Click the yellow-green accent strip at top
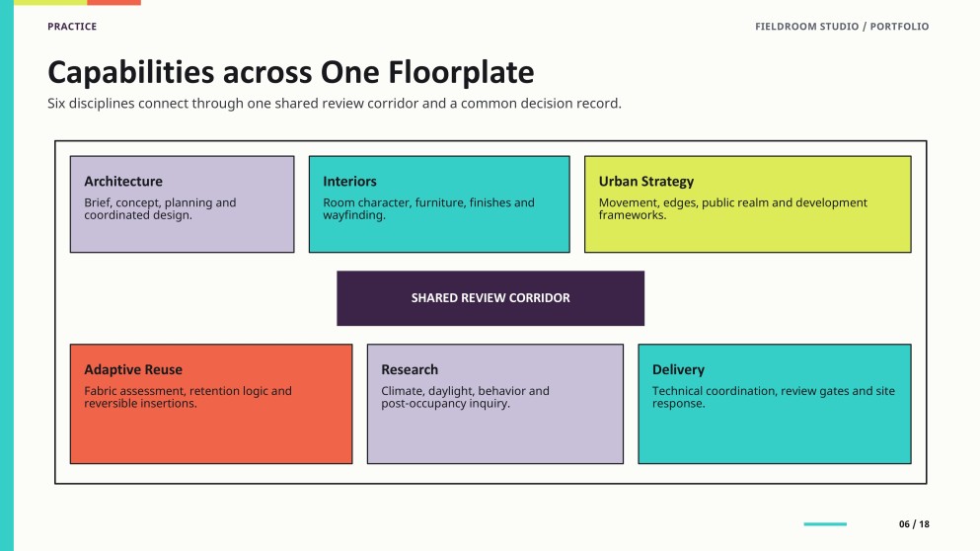The width and height of the screenshot is (980, 551). coord(50,3)
